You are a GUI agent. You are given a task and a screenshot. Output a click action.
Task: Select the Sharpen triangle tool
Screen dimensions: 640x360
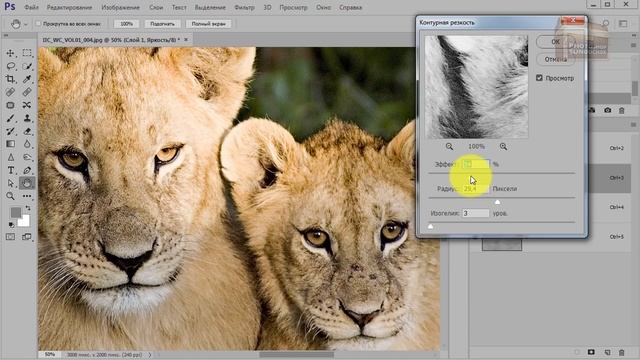pos(11,157)
